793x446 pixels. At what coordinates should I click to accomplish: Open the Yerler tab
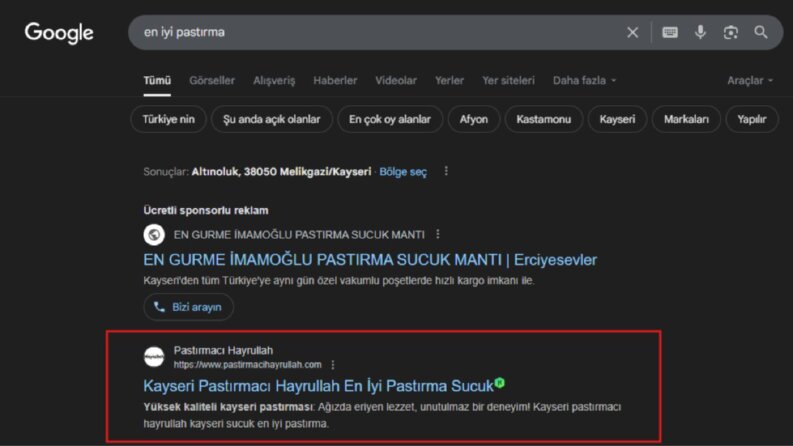[449, 80]
